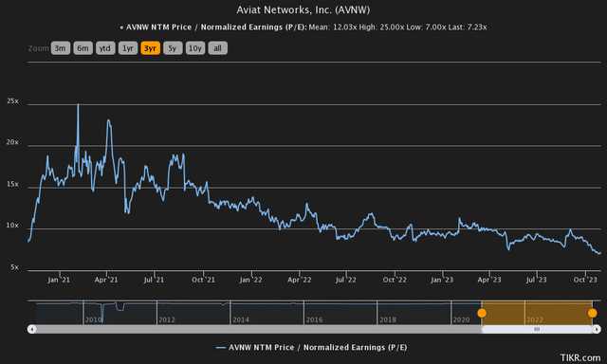Click the 'Jul '22' x-axis label
The width and height of the screenshot is (607, 364).
click(345, 280)
